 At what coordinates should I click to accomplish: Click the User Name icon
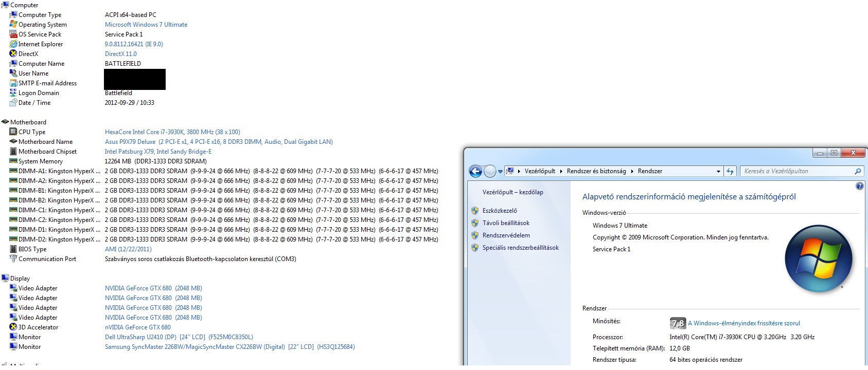tap(13, 73)
